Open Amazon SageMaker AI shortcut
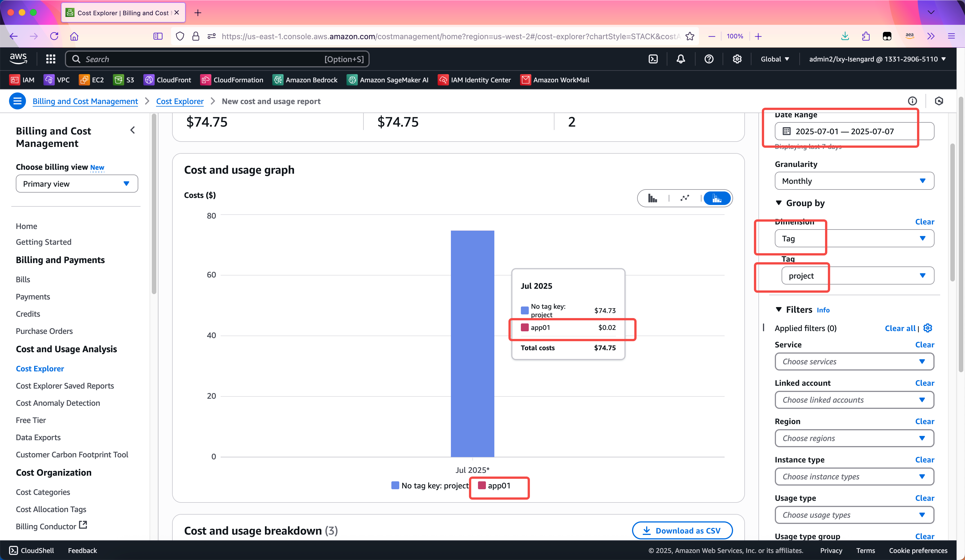 [387, 80]
